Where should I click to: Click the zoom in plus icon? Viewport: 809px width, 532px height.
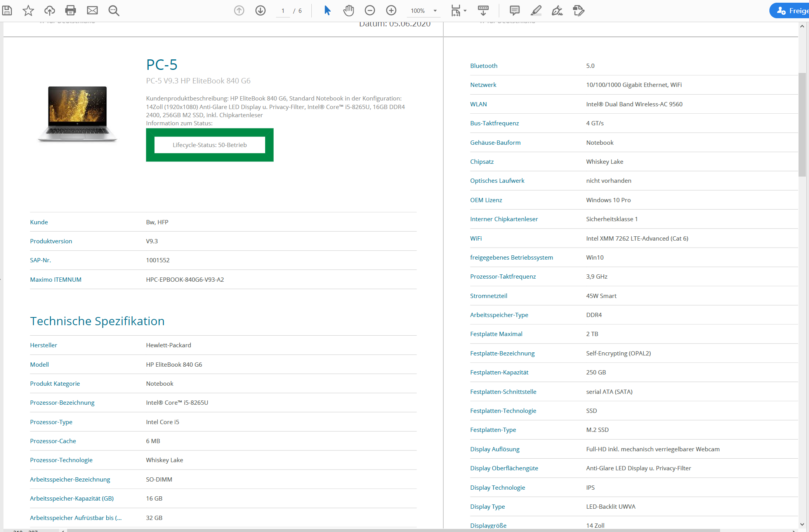[391, 10]
